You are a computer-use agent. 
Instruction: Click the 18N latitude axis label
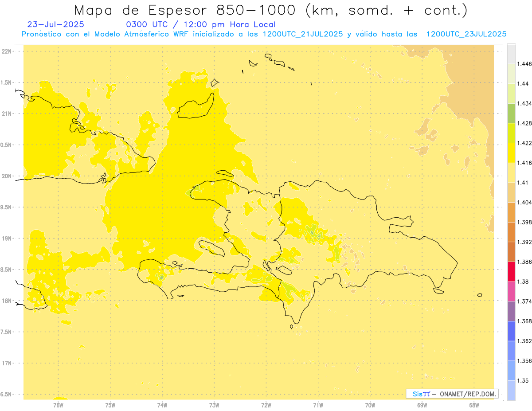(x=7, y=301)
